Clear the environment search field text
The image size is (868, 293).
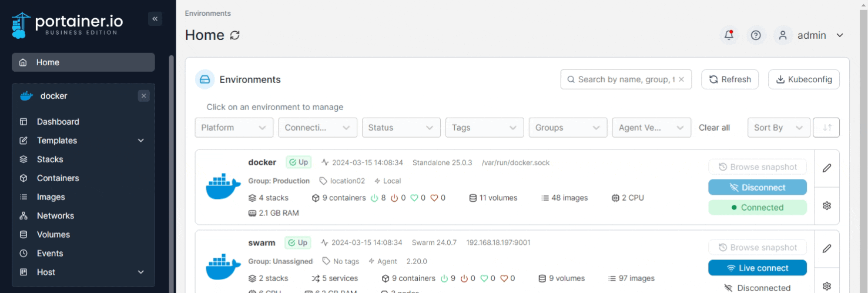681,79
